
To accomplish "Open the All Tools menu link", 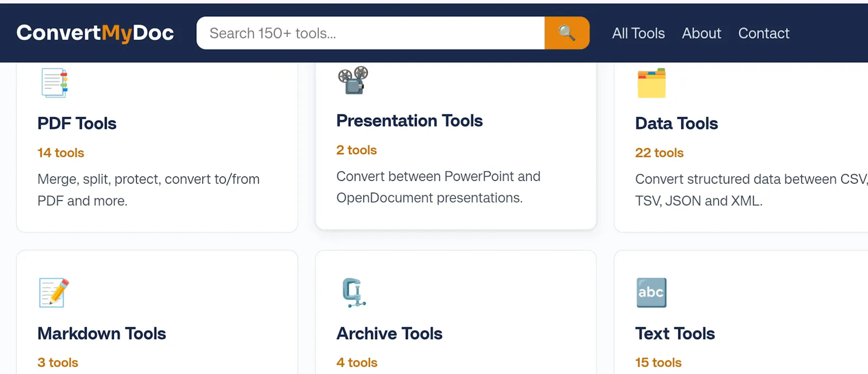I will 639,33.
